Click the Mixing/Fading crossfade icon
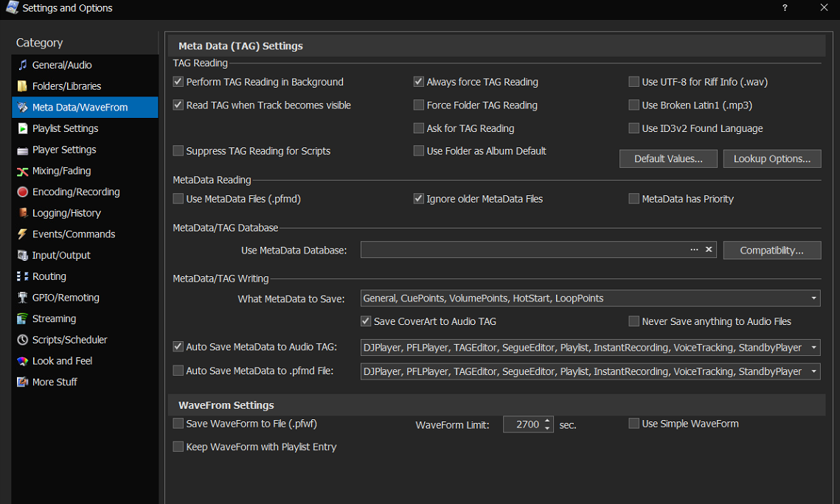 [23, 171]
